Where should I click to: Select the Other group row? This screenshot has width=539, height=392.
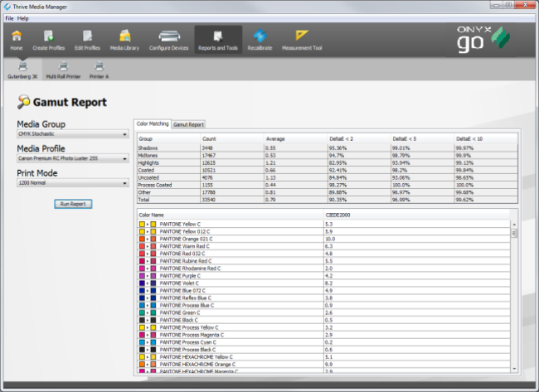pyautogui.click(x=328, y=192)
